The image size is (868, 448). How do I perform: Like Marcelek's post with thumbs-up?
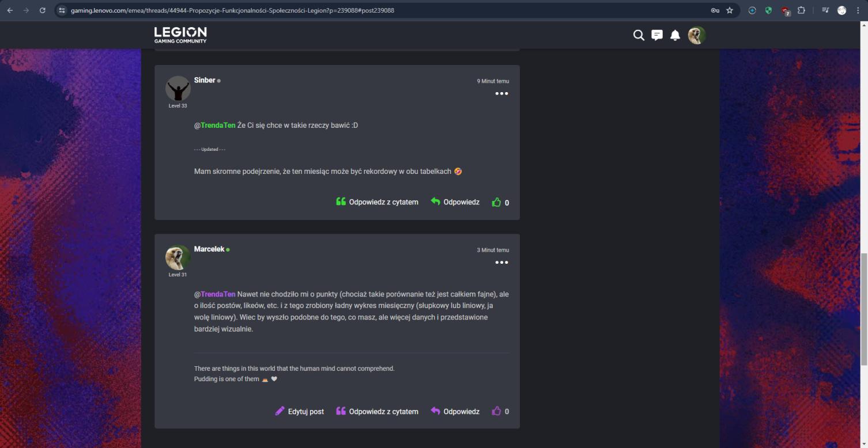click(496, 411)
